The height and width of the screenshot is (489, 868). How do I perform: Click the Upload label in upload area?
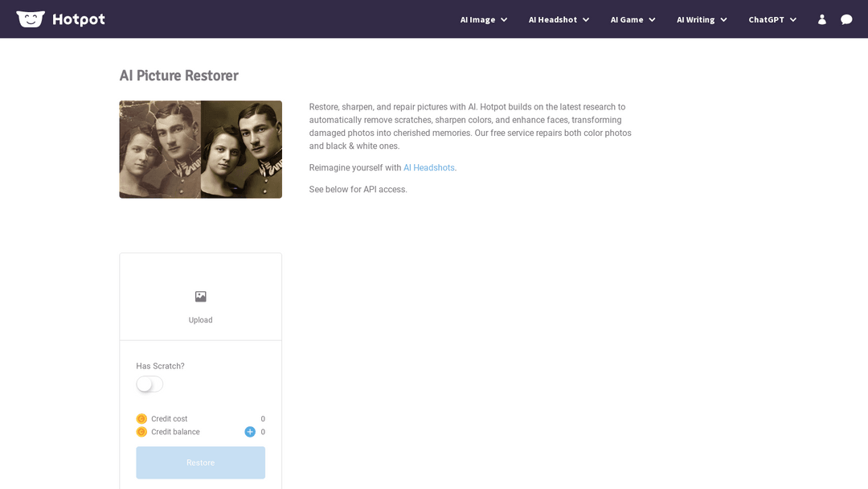(201, 320)
